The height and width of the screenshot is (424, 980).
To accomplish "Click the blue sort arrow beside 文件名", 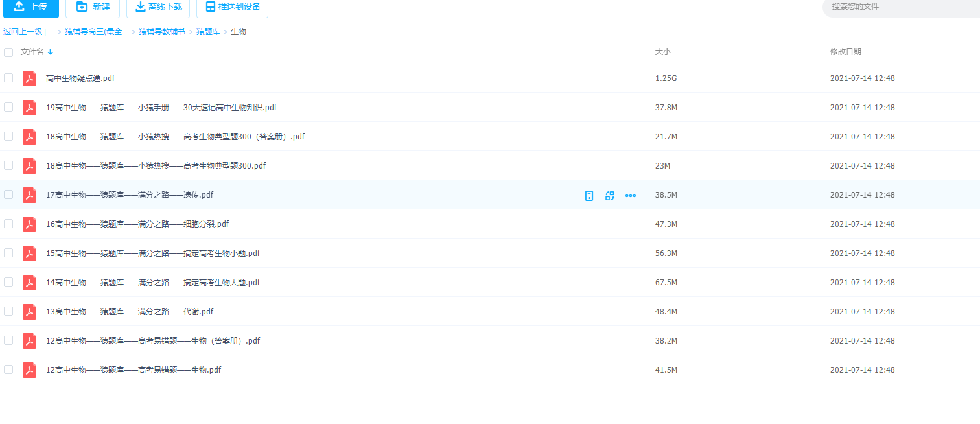I will [51, 52].
